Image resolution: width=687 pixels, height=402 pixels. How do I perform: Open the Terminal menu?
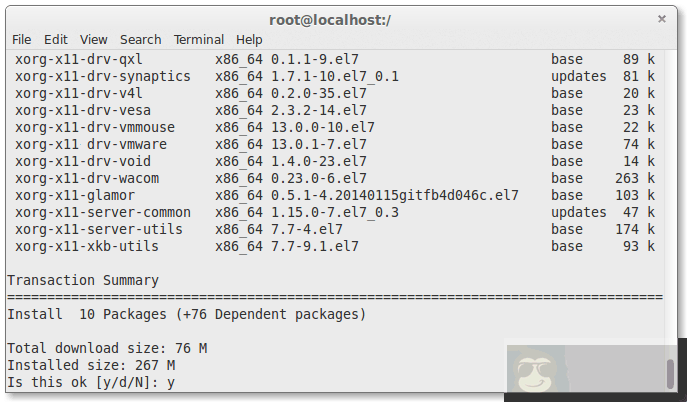click(198, 40)
